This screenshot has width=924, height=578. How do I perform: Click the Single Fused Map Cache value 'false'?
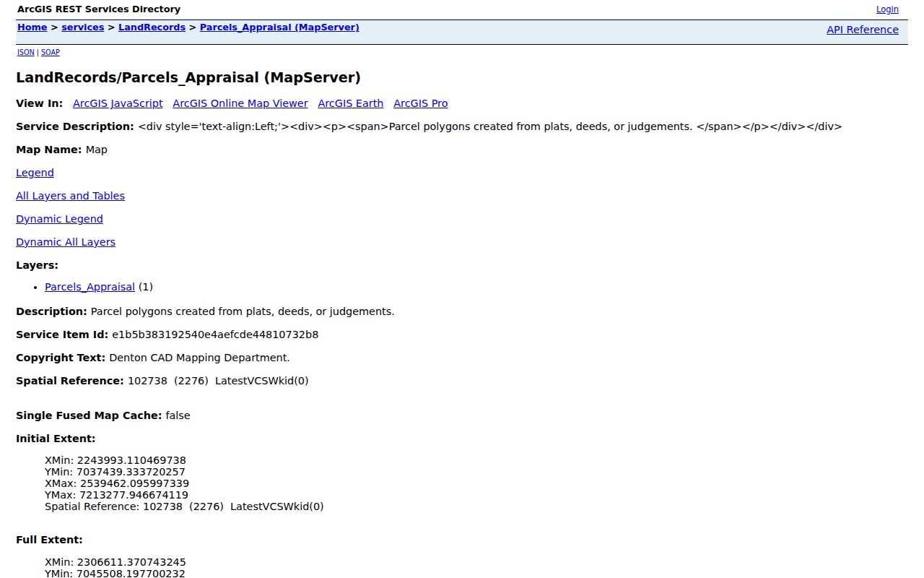178,415
